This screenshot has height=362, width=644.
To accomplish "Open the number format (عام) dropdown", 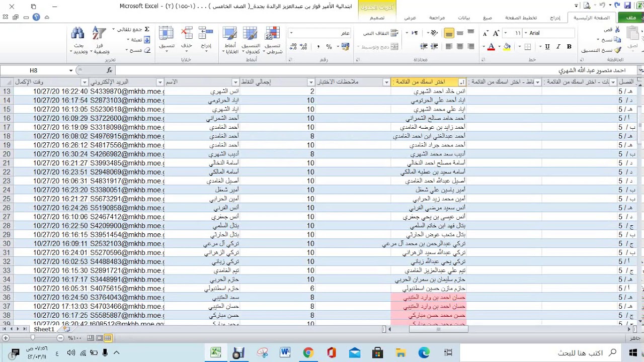I will 291,33.
